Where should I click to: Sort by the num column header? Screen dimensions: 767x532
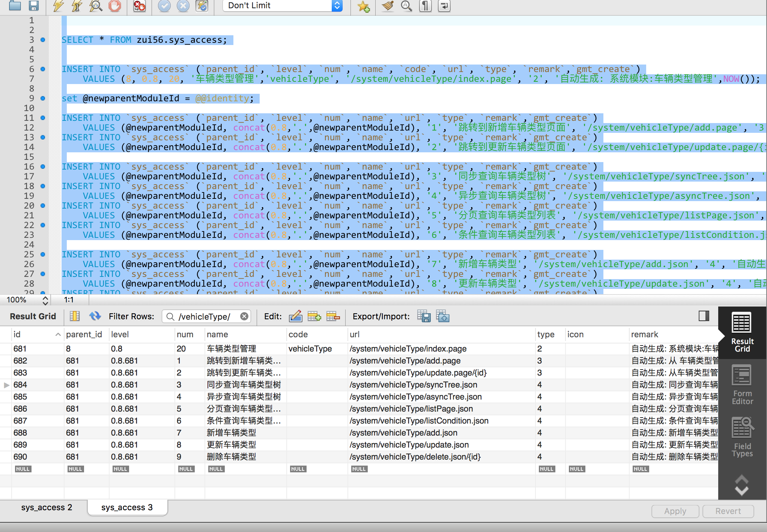(x=189, y=334)
